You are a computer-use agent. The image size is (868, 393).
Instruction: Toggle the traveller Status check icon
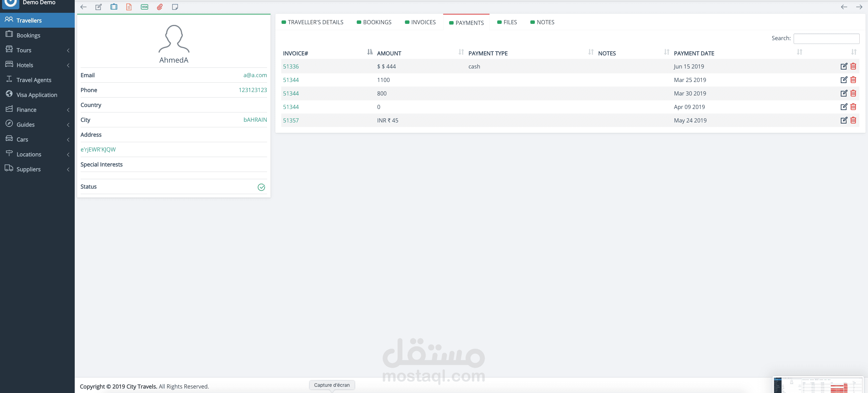261,187
